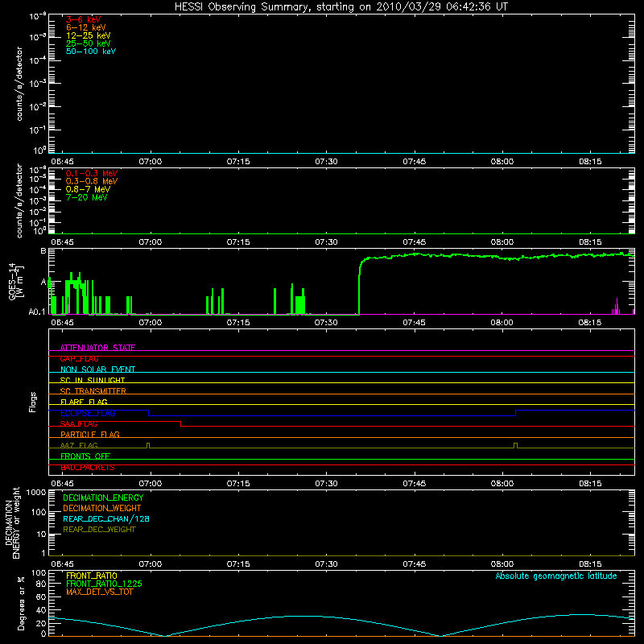The width and height of the screenshot is (644, 644).
Task: Click the Degrees or % axis title
Action: (x=21, y=604)
